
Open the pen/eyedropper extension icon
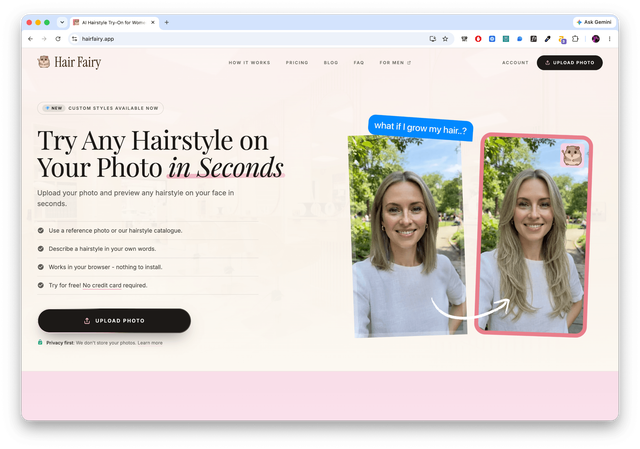pyautogui.click(x=547, y=39)
